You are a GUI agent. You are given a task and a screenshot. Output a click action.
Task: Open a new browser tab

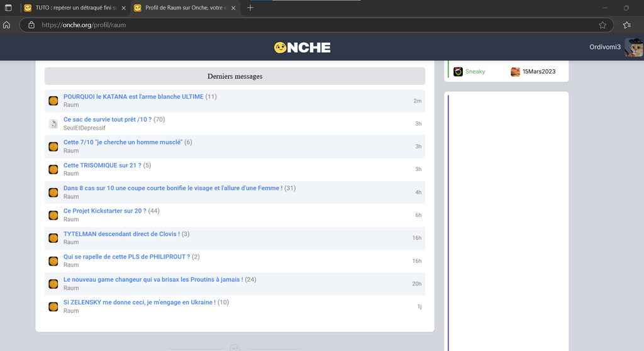tap(250, 8)
